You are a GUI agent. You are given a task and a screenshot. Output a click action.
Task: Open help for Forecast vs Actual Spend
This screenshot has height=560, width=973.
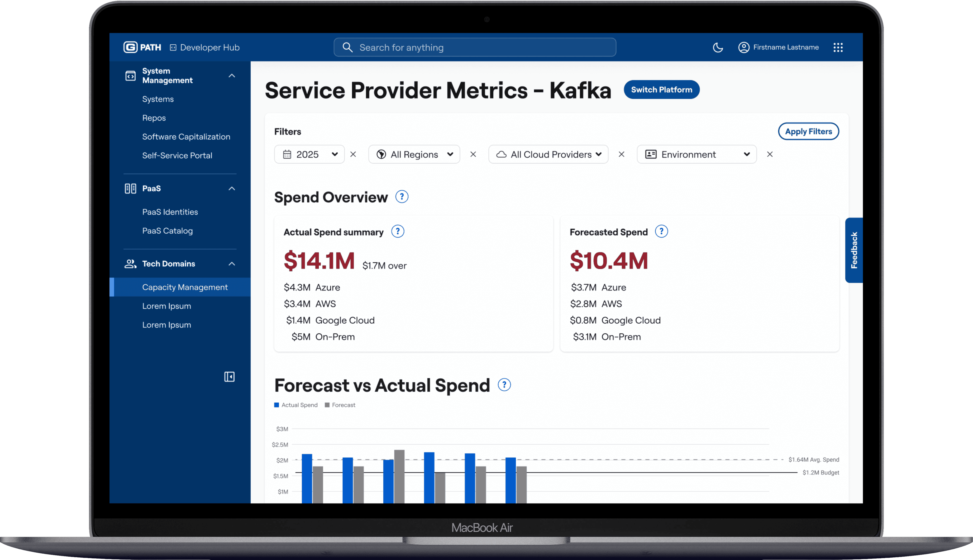click(x=504, y=385)
